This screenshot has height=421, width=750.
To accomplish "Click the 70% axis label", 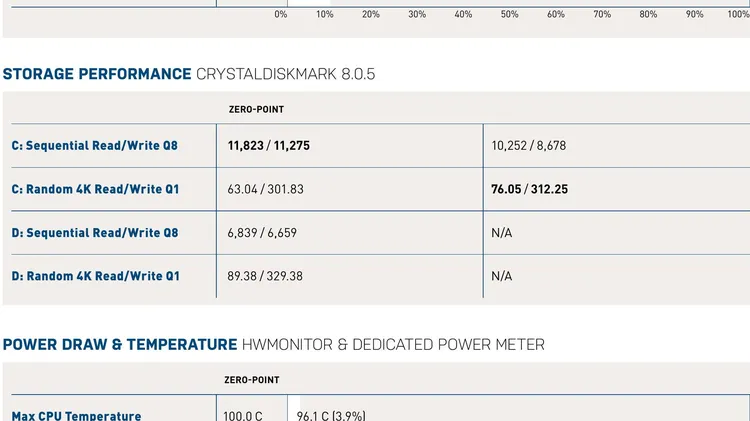I will point(602,14).
